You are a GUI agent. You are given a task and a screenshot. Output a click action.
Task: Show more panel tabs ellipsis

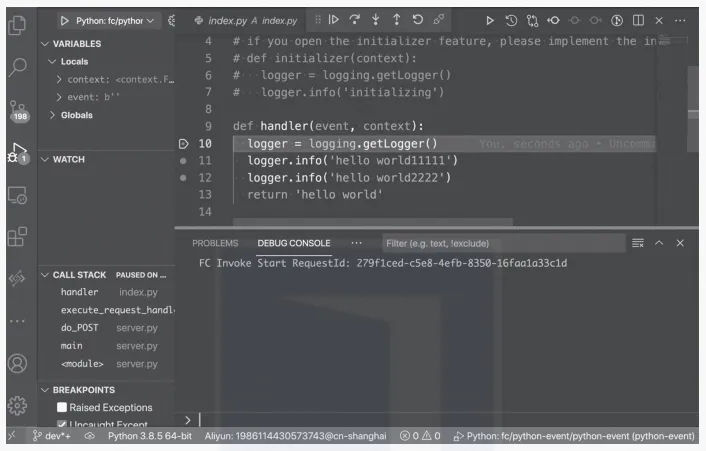click(356, 243)
